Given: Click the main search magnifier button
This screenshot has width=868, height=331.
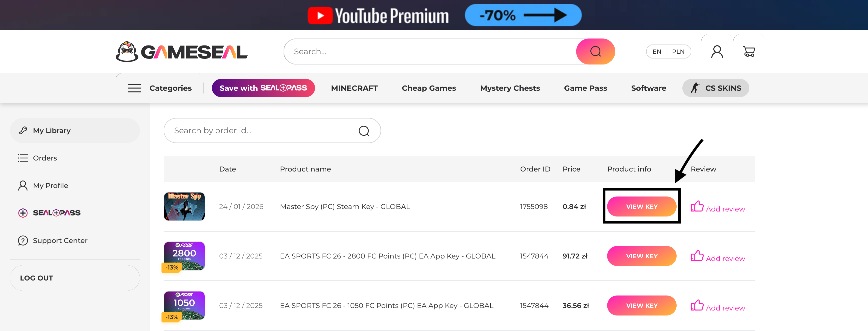Looking at the screenshot, I should (x=595, y=51).
